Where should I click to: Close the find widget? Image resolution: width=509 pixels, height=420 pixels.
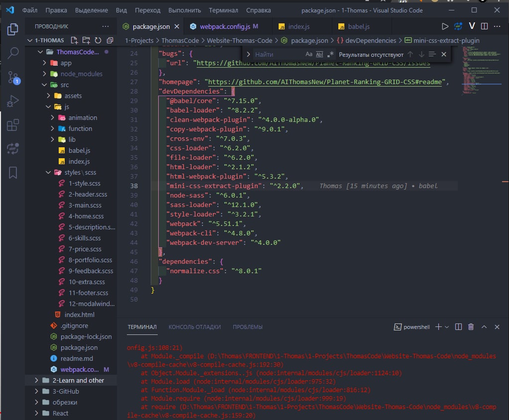(x=444, y=54)
